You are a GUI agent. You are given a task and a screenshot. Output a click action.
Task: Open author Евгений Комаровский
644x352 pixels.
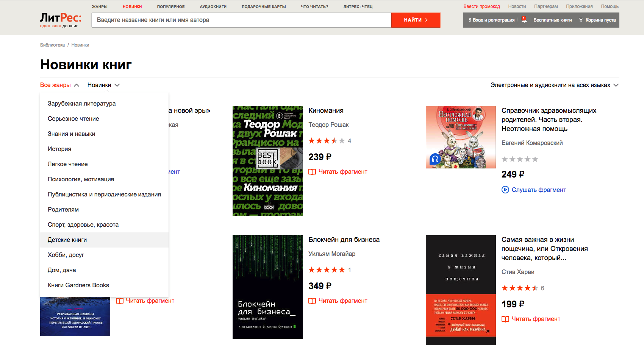coord(532,143)
